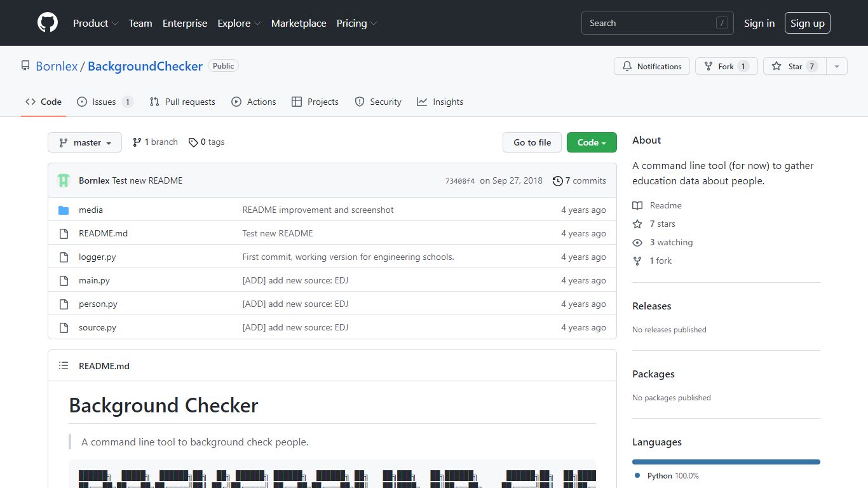Screen dimensions: 868x488
Task: Click the fork icon in Fork button
Action: point(709,66)
